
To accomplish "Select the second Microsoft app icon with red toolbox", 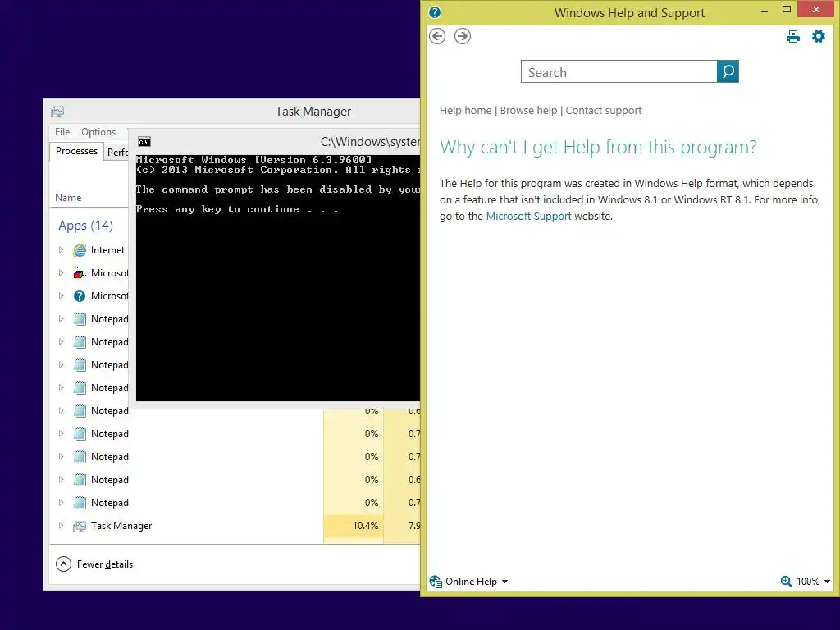I will (x=80, y=273).
